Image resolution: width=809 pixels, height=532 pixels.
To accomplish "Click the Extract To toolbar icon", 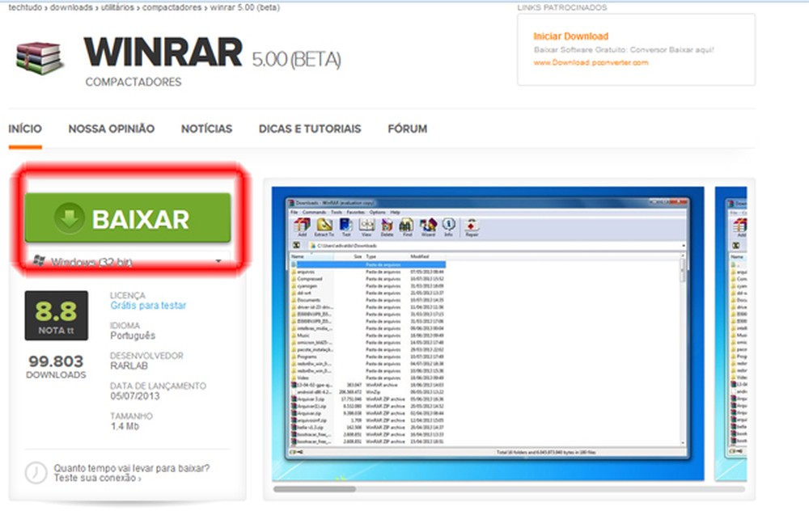I will (x=324, y=224).
